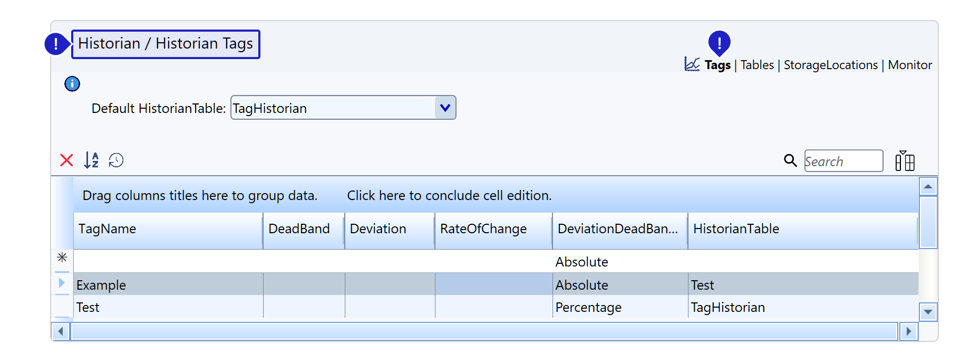Click 'Click here to conclude cell edition'

[449, 196]
